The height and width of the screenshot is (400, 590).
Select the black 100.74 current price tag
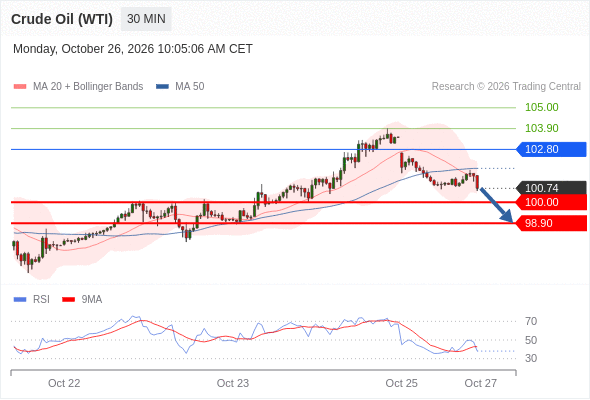551,188
